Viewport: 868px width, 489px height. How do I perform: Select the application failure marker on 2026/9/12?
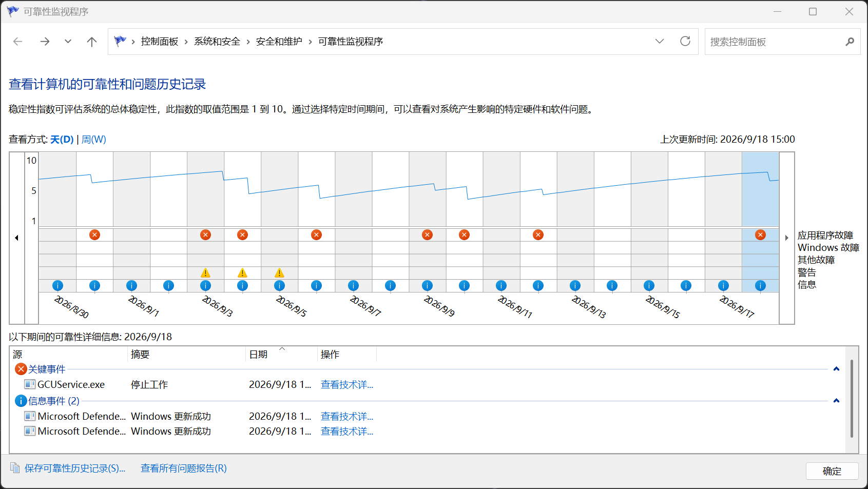[x=538, y=234]
